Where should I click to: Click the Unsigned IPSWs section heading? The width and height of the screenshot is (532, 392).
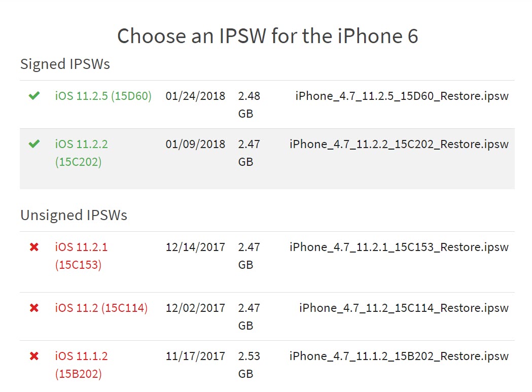point(74,215)
